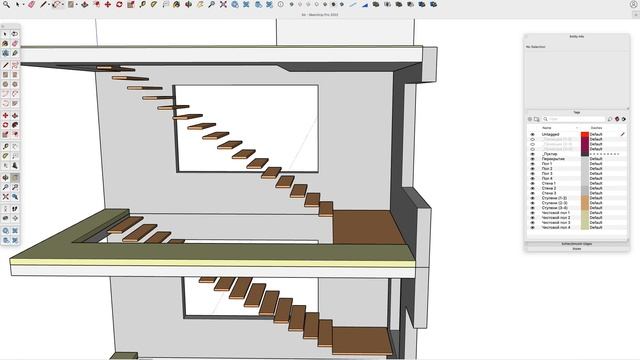Expand the Soften/Smooth Edges panel
640x360 pixels.
tap(577, 244)
